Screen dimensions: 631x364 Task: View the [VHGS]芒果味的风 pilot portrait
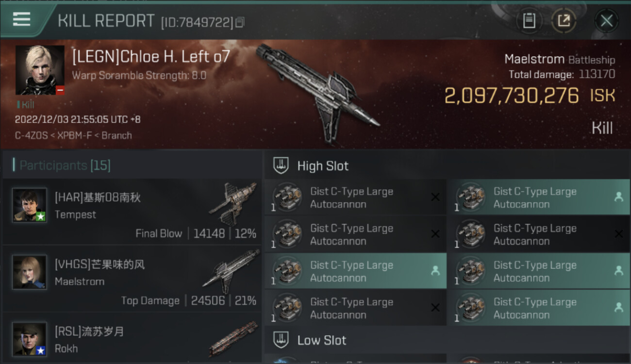pos(30,272)
